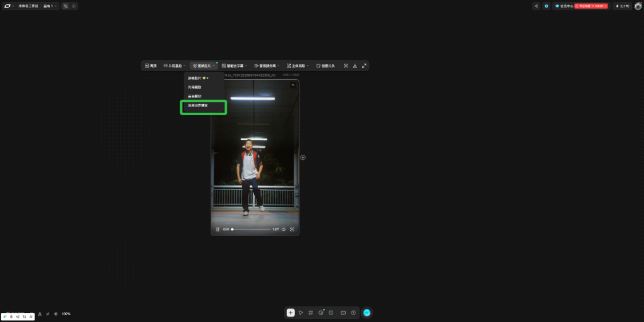Click the video thumbnail of dancing man

tap(255, 157)
